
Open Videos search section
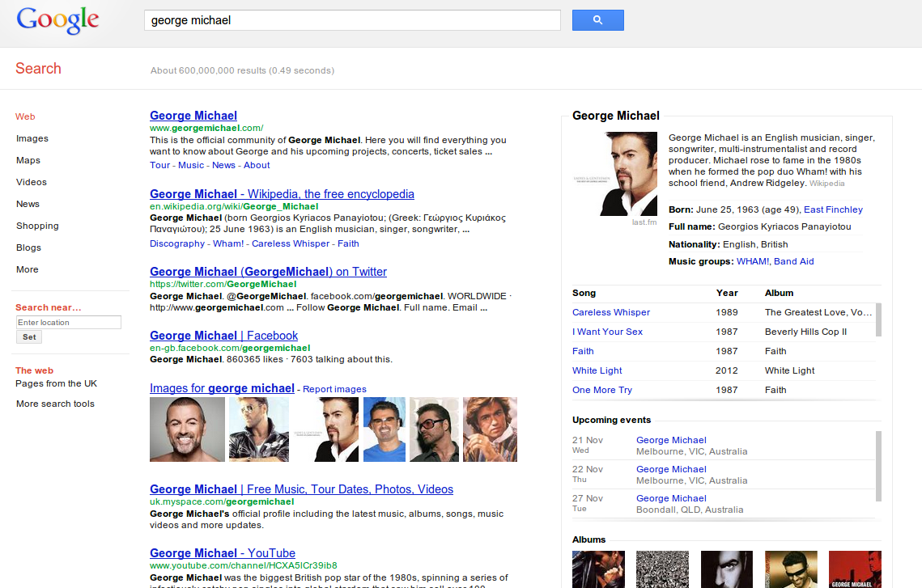click(x=31, y=181)
